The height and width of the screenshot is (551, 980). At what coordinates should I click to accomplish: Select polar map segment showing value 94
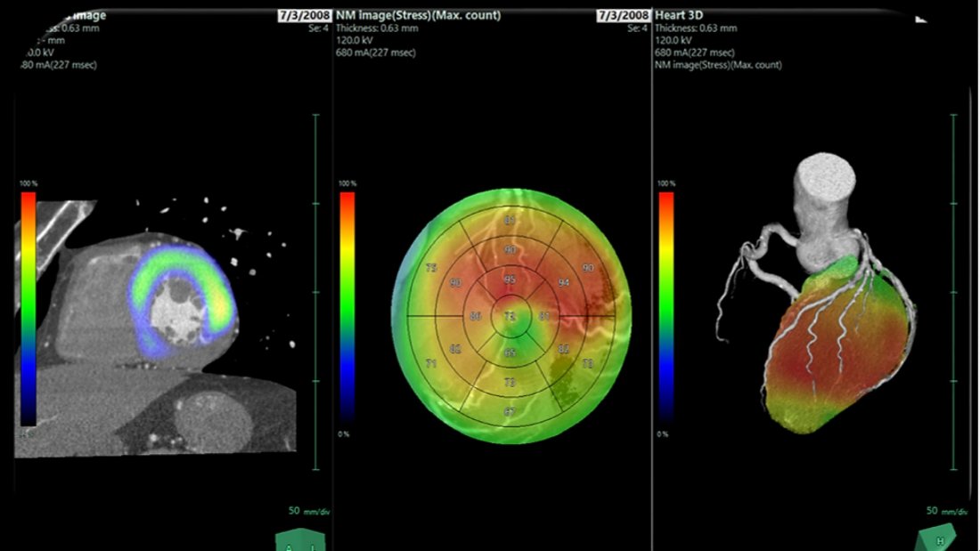(563, 284)
